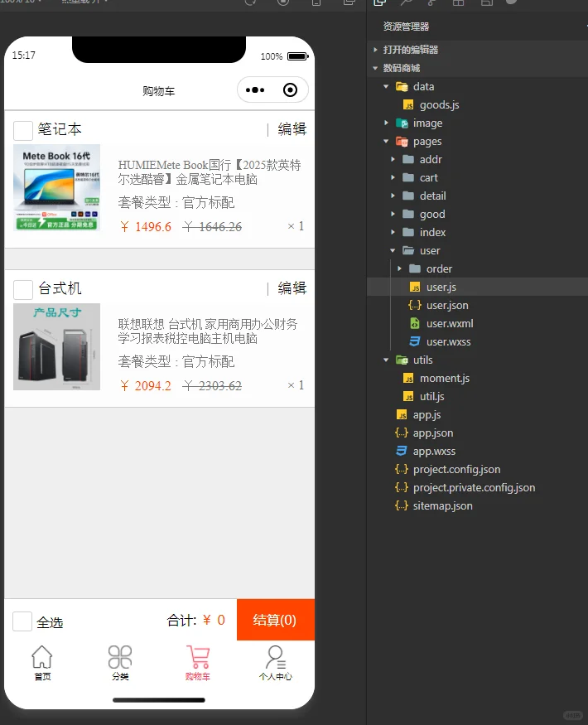Tick the 全选 checkbox
The width and height of the screenshot is (588, 725).
22,621
